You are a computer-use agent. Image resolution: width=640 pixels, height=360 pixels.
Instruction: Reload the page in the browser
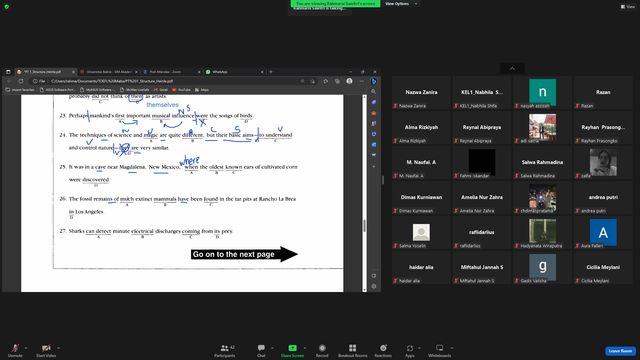click(x=21, y=81)
